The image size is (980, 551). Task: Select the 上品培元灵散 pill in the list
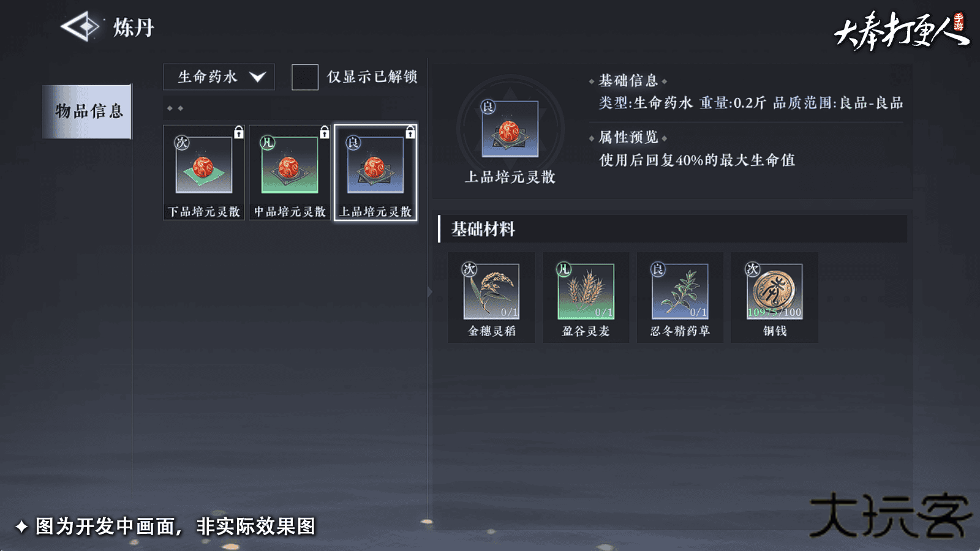pos(375,172)
